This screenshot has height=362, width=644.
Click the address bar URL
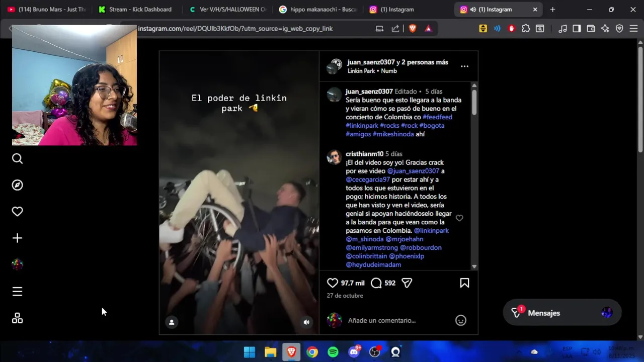tap(235, 29)
